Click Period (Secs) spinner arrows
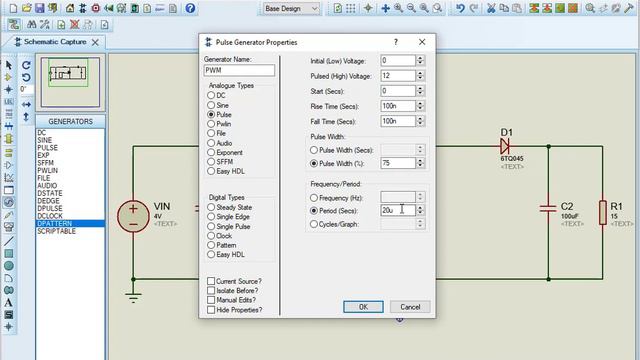Image resolution: width=640 pixels, height=360 pixels. click(420, 210)
